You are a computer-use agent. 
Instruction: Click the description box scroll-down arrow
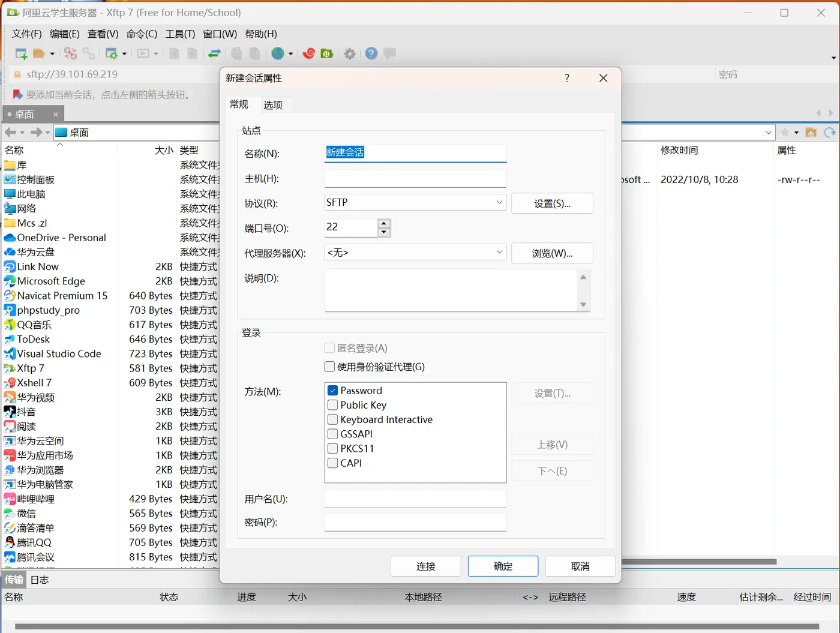point(583,305)
